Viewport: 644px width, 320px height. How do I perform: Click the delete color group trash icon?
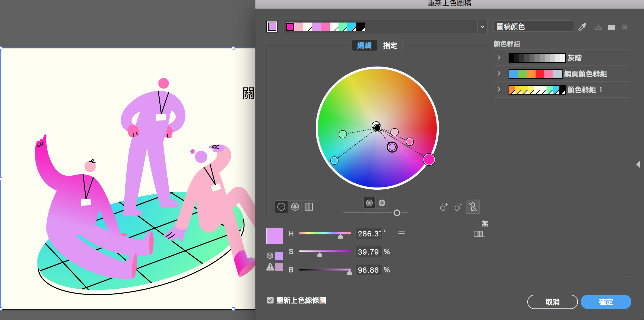pos(624,27)
